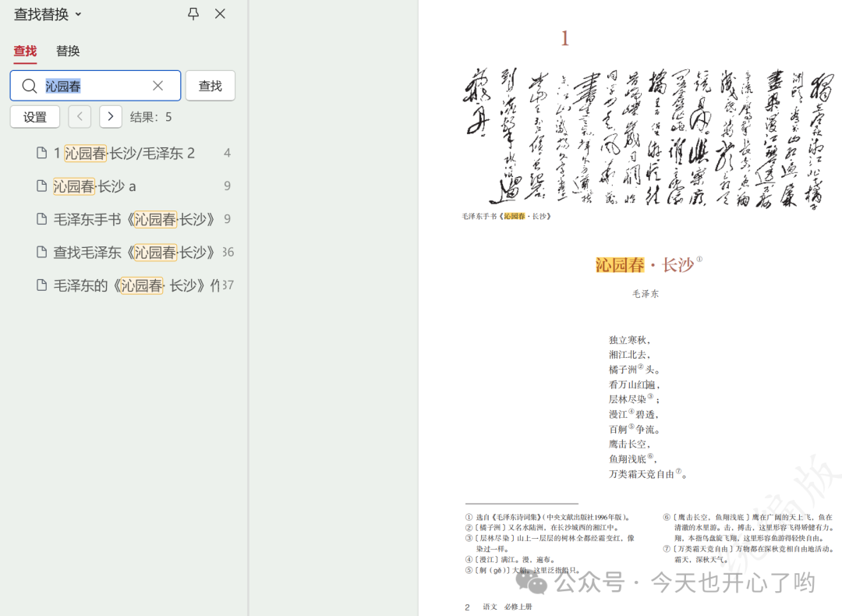
Task: Click the page number 9 beside '沁园春·长沙 a'
Action: pyautogui.click(x=227, y=186)
